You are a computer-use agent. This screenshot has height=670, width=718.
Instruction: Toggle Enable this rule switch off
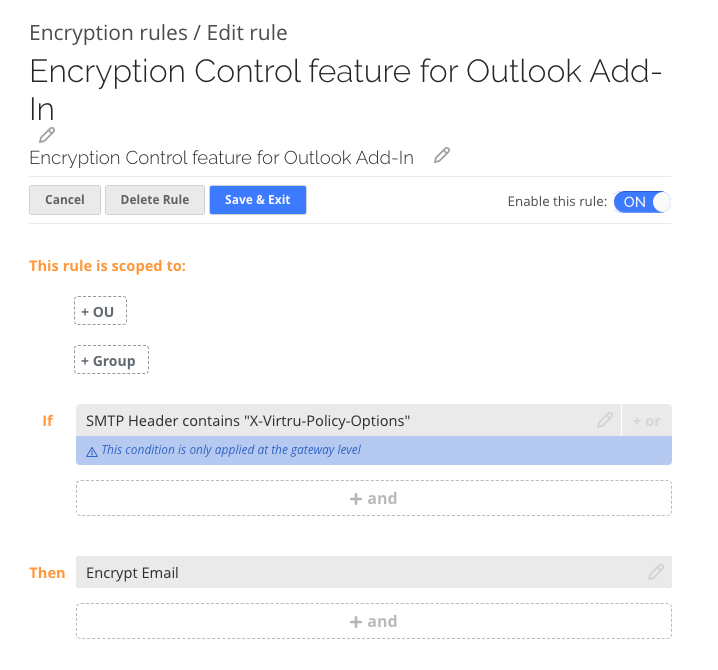pos(642,202)
